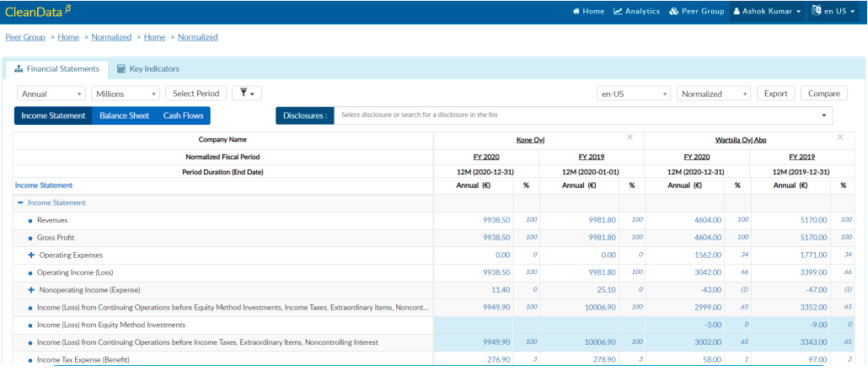Open the en-US language dropdown

coord(634,94)
